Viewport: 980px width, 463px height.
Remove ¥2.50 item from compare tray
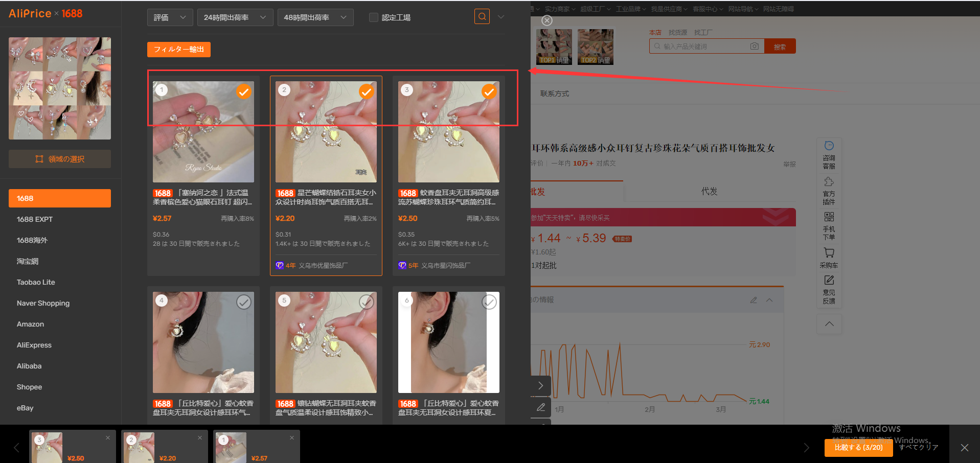point(108,437)
